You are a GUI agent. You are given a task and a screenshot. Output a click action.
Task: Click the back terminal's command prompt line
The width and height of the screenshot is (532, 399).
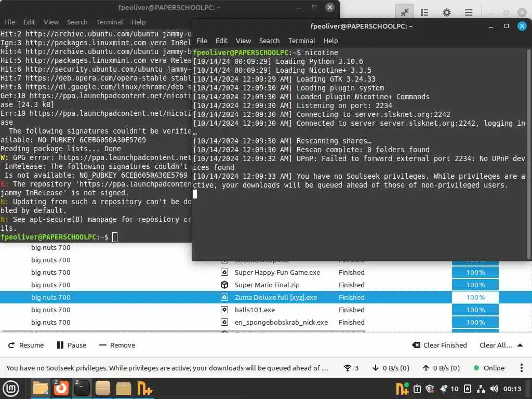(x=59, y=237)
